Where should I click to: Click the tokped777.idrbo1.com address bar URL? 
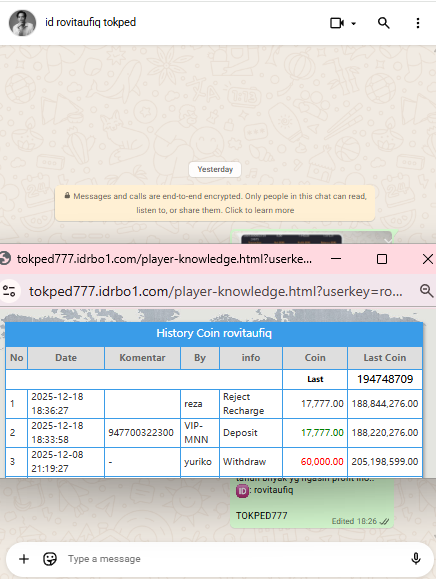tap(216, 291)
